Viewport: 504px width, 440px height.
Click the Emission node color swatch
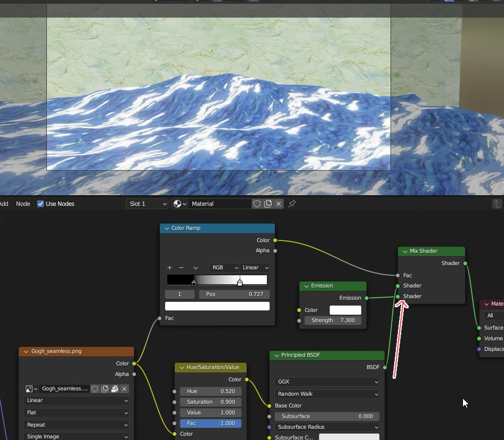[345, 310]
